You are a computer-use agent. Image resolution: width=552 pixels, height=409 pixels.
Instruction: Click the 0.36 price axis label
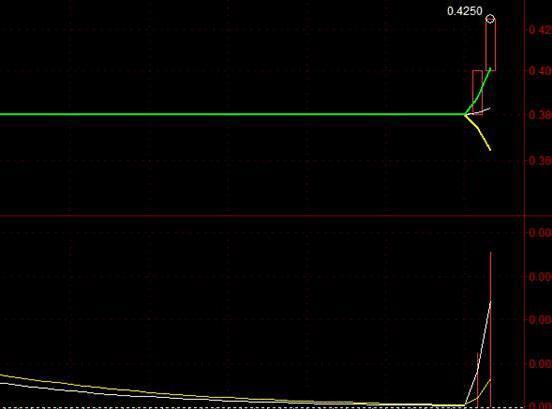(540, 161)
